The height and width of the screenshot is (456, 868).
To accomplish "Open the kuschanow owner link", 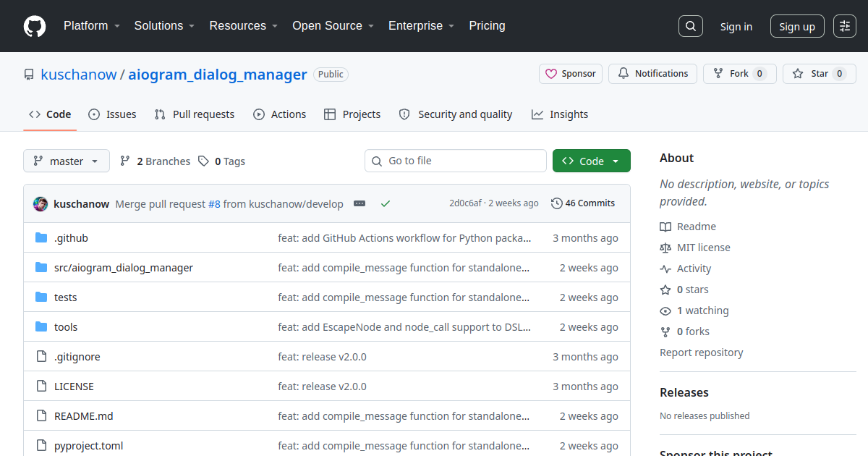I will [79, 75].
